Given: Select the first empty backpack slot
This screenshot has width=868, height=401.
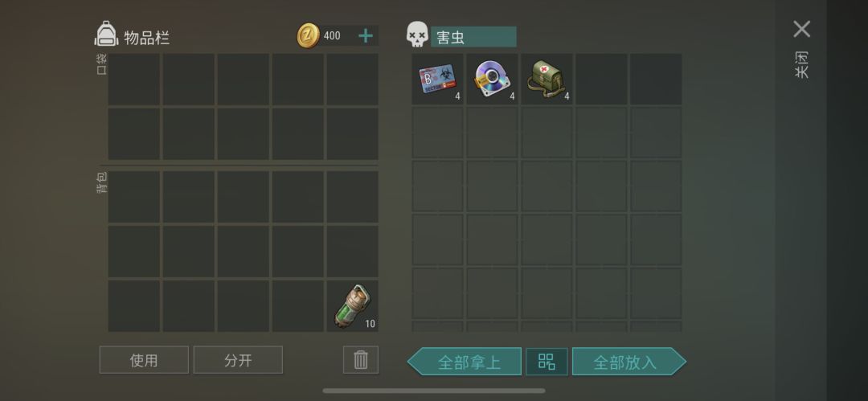Looking at the screenshot, I should tap(134, 197).
